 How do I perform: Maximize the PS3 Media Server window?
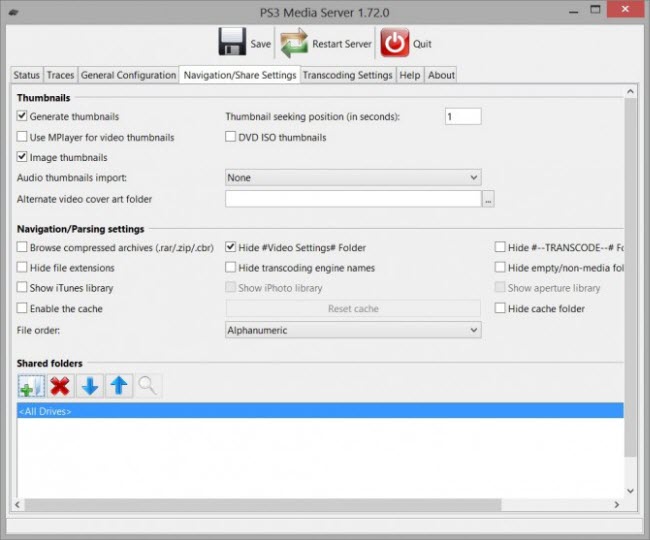[595, 10]
